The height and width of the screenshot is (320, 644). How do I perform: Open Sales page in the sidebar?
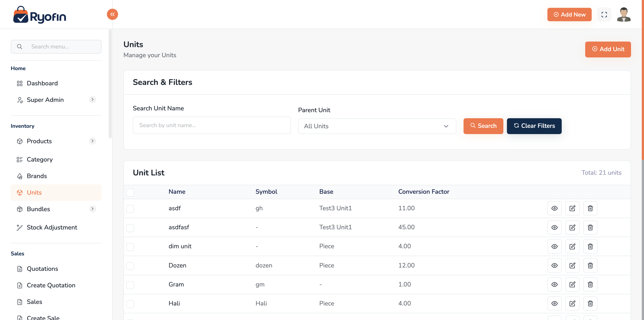pos(56,301)
